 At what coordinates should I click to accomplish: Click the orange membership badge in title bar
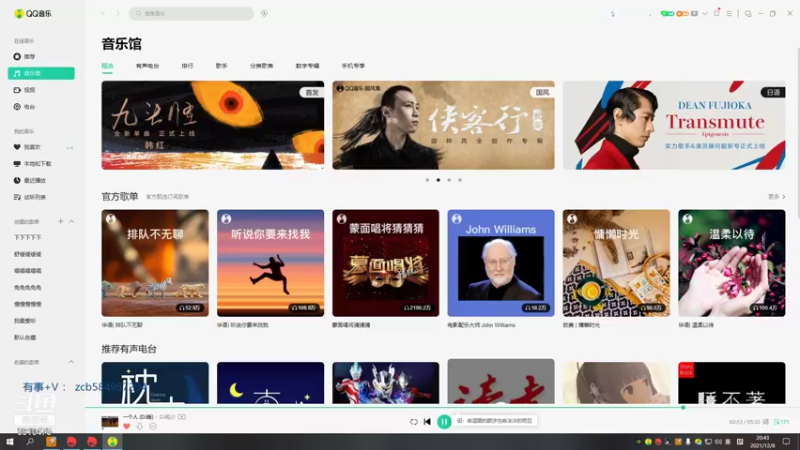pyautogui.click(x=682, y=14)
